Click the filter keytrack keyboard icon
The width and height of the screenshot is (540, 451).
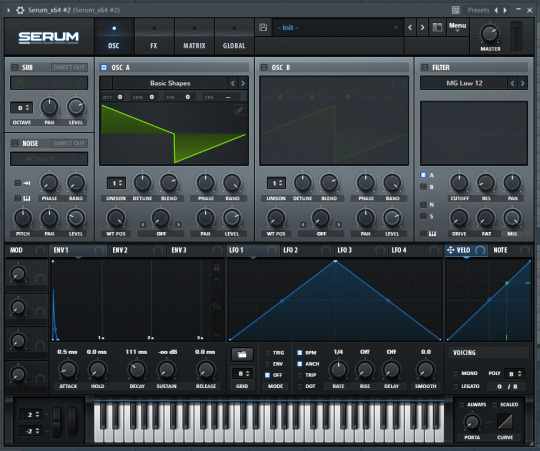click(x=432, y=234)
